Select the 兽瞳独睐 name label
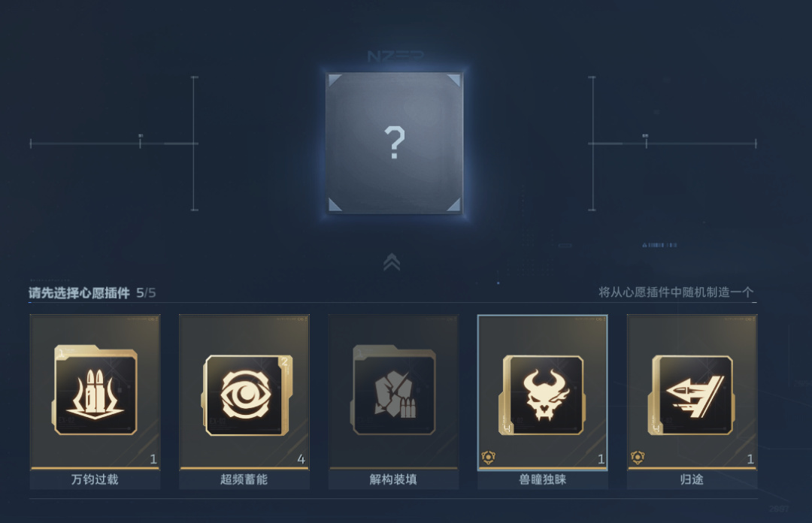 [542, 479]
